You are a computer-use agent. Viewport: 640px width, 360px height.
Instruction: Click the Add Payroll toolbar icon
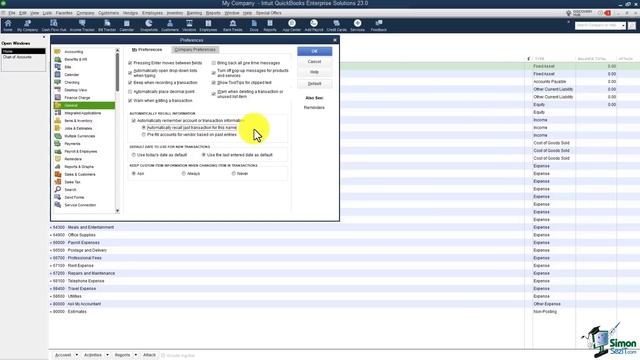(x=313, y=25)
